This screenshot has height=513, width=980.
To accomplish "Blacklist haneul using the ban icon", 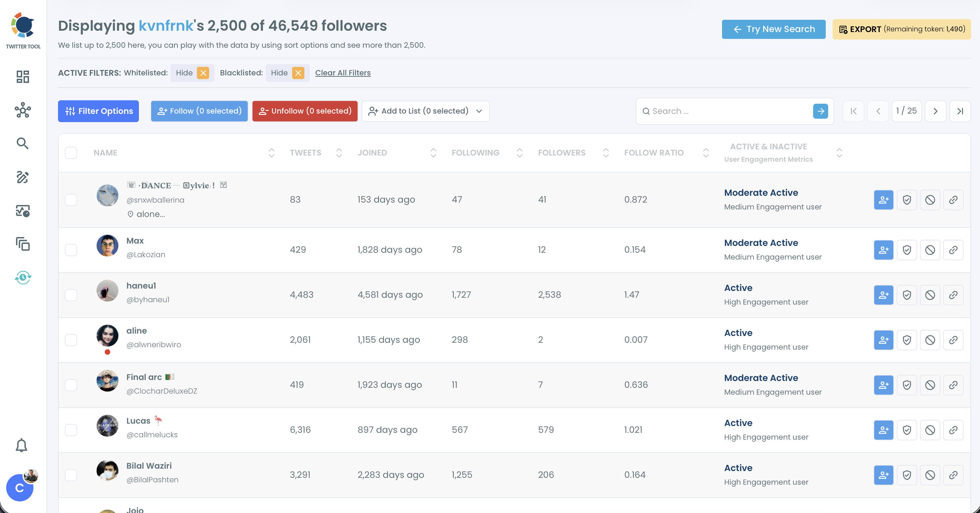I will 930,295.
